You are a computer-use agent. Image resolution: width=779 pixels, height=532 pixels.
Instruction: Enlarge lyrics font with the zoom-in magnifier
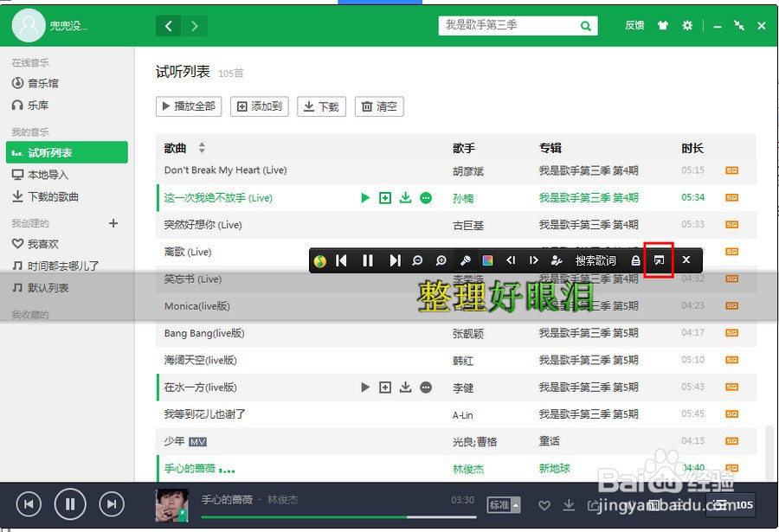[x=441, y=260]
